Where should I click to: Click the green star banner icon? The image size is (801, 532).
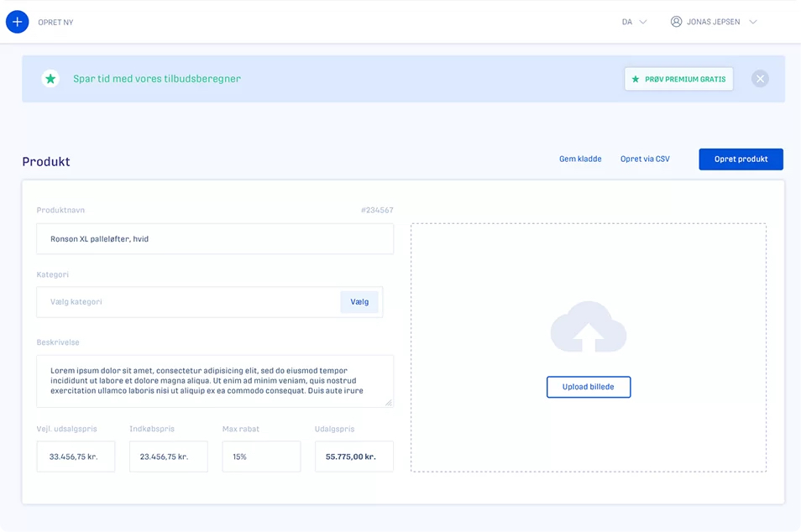click(x=50, y=79)
